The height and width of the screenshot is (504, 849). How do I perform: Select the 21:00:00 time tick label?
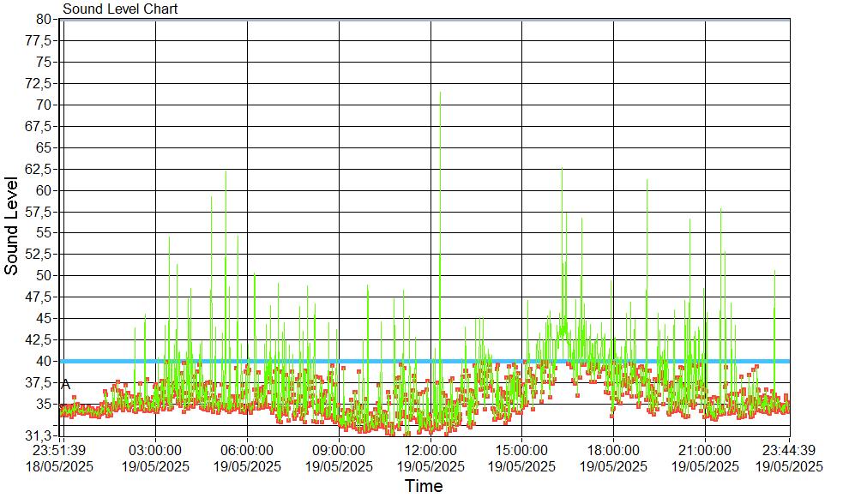pyautogui.click(x=705, y=450)
